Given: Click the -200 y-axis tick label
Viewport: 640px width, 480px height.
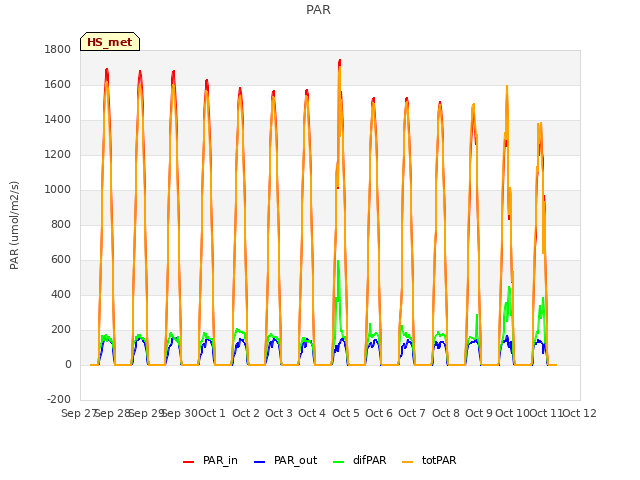Looking at the screenshot, I should [59, 399].
